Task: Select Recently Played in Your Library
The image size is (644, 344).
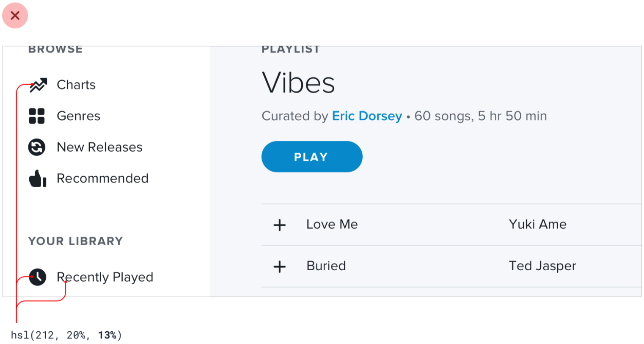Action: (x=105, y=277)
